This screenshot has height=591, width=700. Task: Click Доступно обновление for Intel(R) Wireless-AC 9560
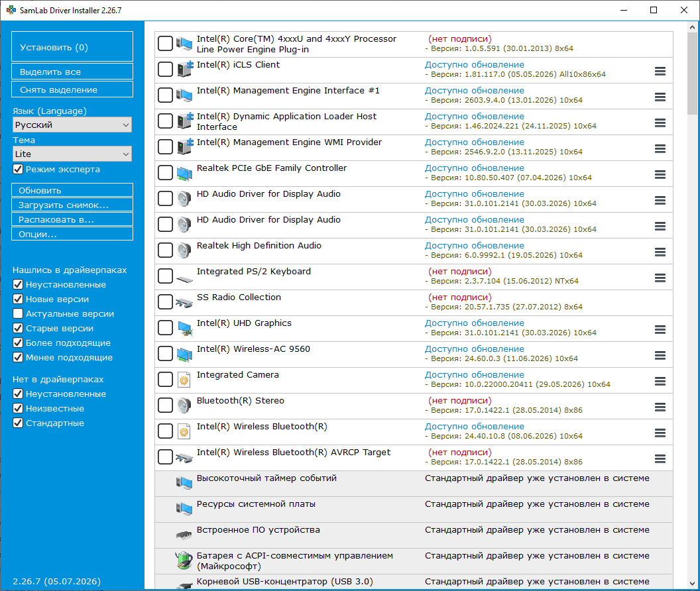click(x=474, y=349)
